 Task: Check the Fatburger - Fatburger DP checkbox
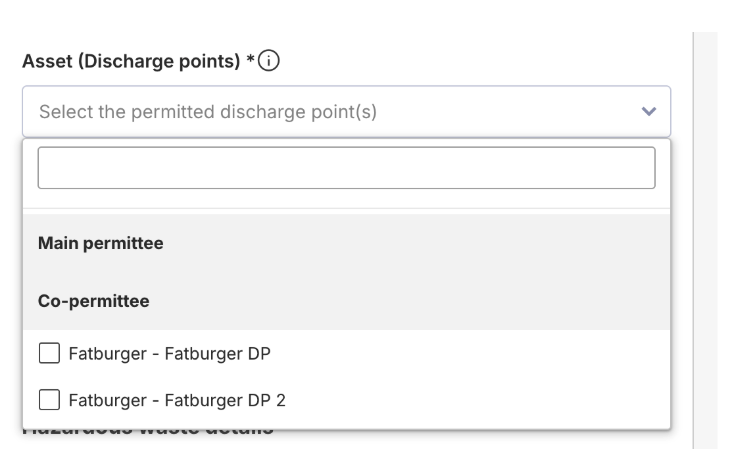(48, 353)
